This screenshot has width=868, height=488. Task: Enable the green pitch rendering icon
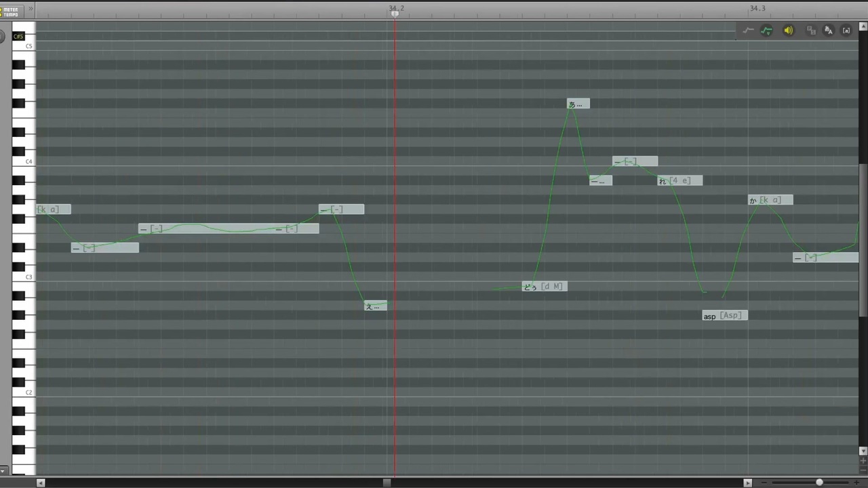pos(767,30)
